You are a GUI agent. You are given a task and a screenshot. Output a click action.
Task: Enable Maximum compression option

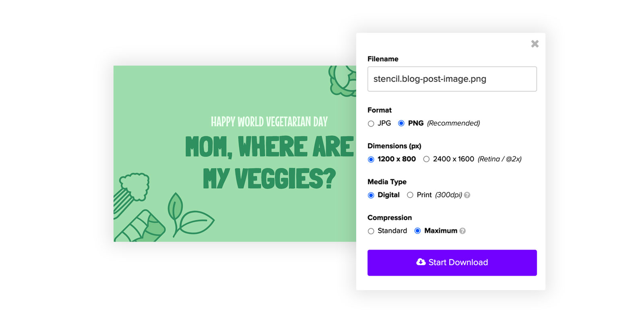pos(418,231)
